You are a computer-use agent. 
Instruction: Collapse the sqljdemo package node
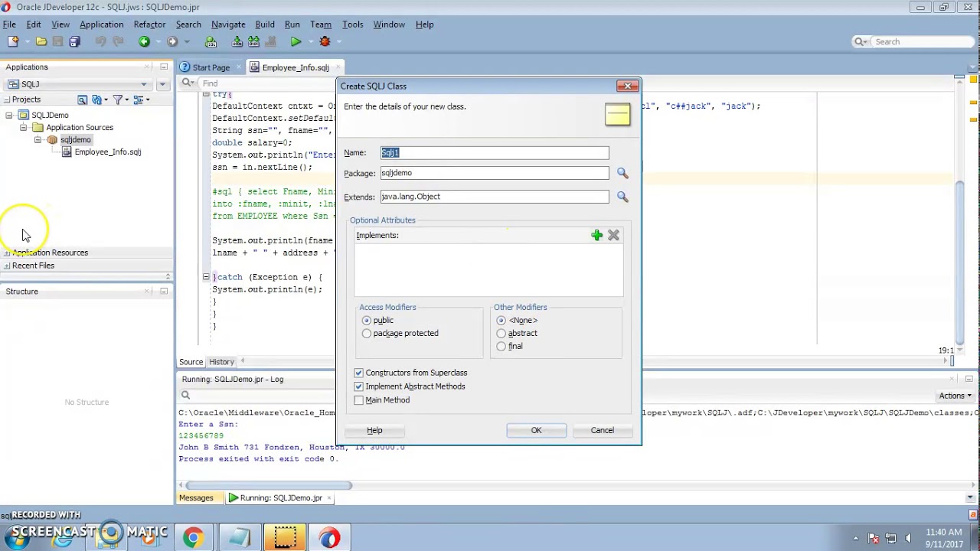tap(38, 140)
